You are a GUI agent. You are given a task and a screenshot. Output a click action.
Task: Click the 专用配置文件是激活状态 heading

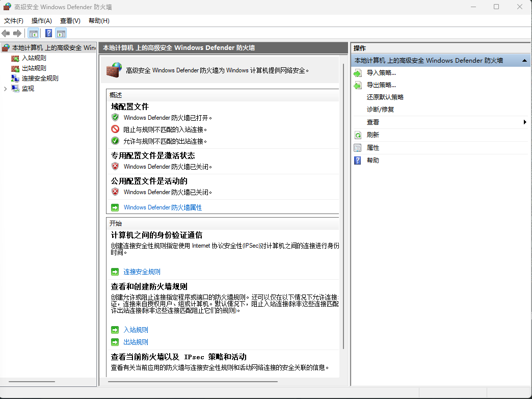153,155
